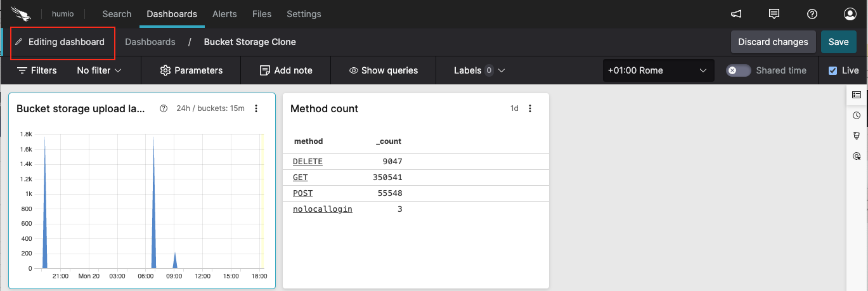Click the Discard changes button
Screen dimensions: 868x291
coord(773,42)
